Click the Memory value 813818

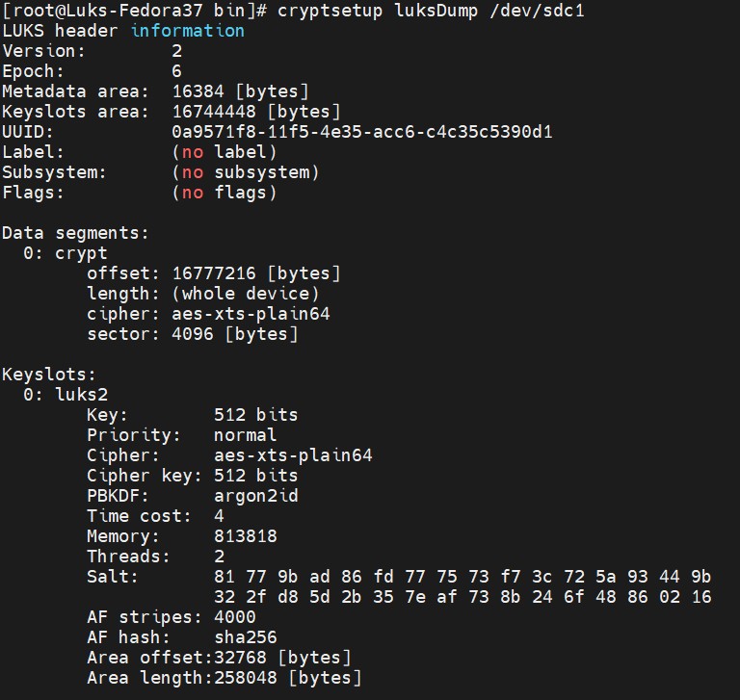click(246, 536)
